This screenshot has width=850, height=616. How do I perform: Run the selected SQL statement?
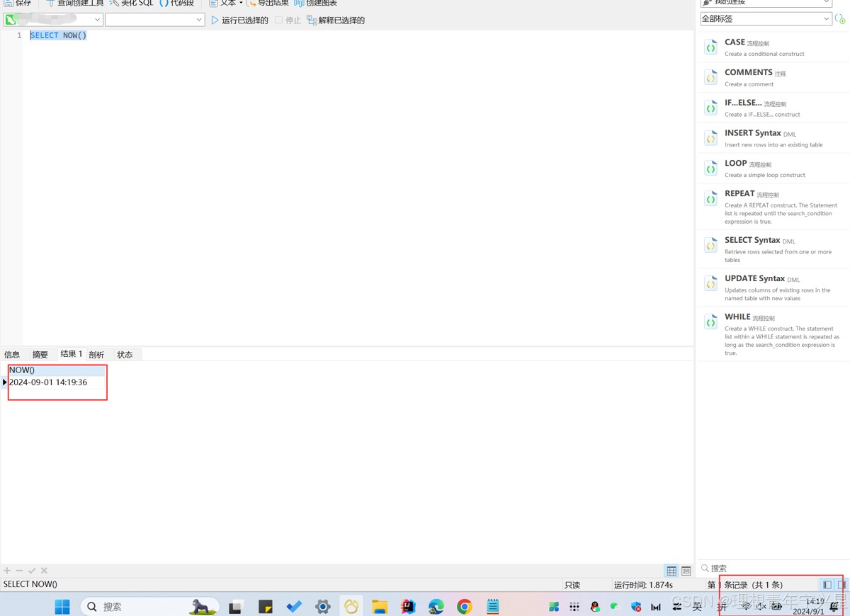[x=239, y=20]
